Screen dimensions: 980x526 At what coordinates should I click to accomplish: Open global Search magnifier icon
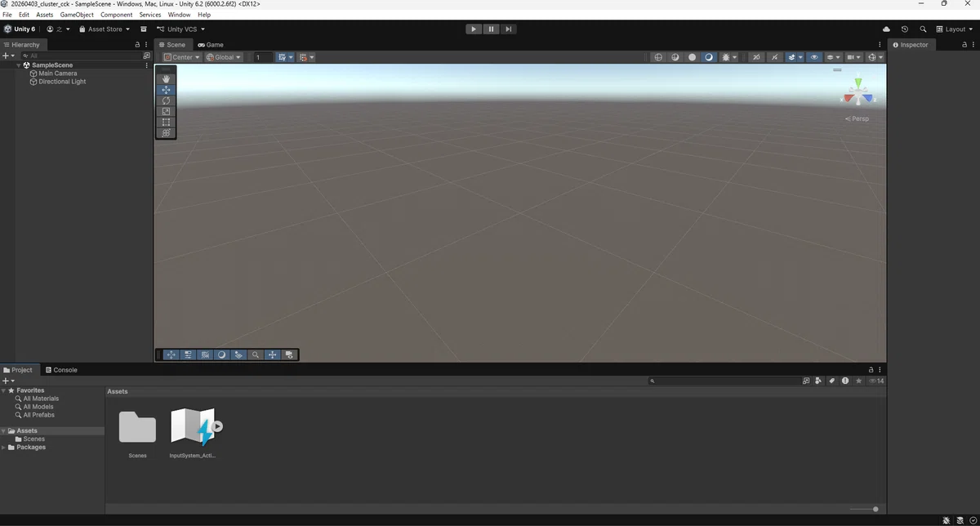923,29
